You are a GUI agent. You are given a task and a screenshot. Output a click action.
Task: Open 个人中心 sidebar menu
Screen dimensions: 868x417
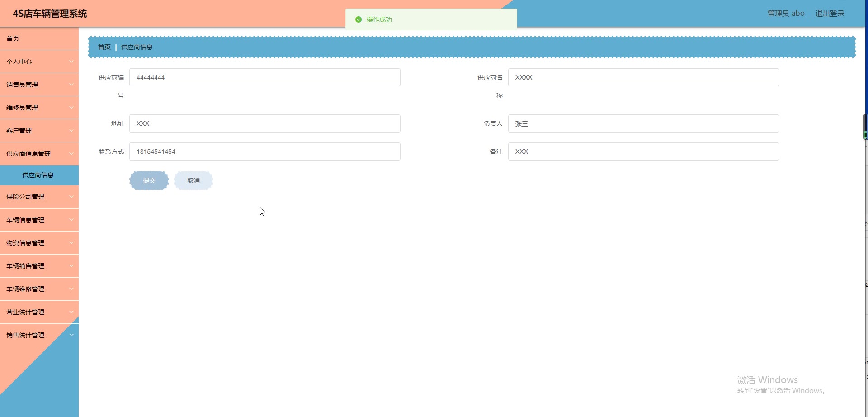point(39,62)
